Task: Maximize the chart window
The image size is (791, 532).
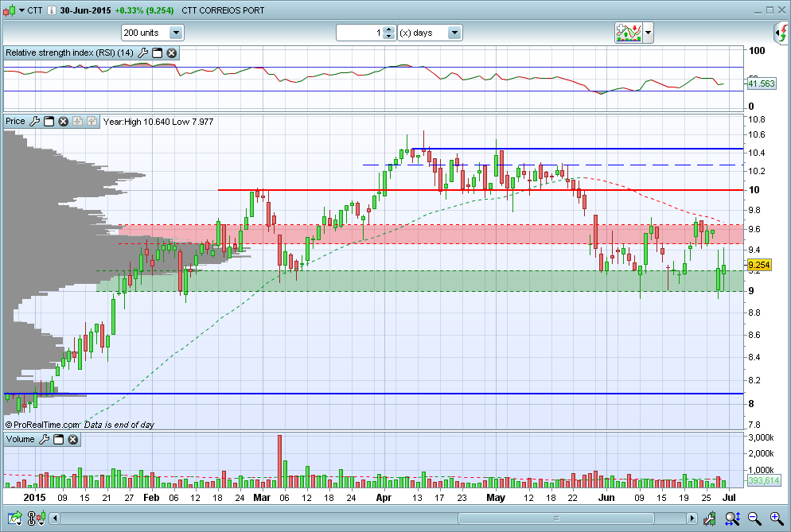Action: tap(770, 10)
